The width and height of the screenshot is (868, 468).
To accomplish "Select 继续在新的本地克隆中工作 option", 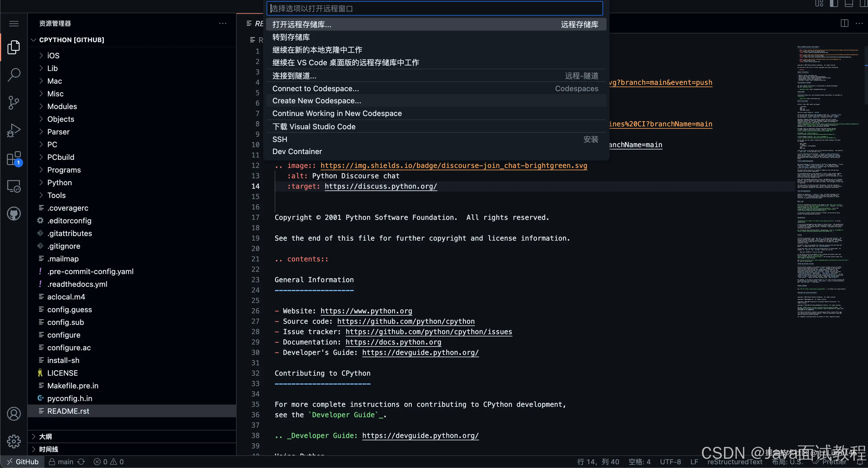I will (436, 50).
